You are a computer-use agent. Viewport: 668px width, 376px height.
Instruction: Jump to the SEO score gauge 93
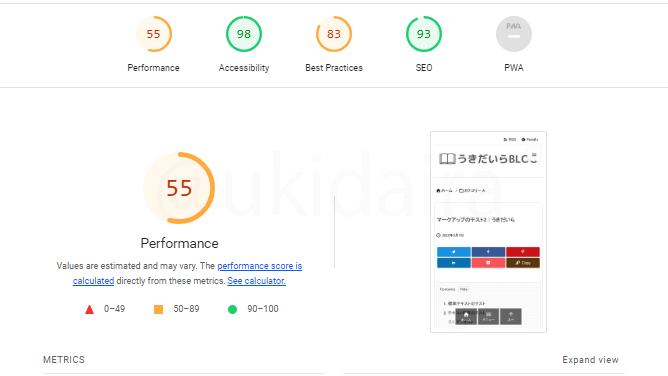tap(423, 34)
